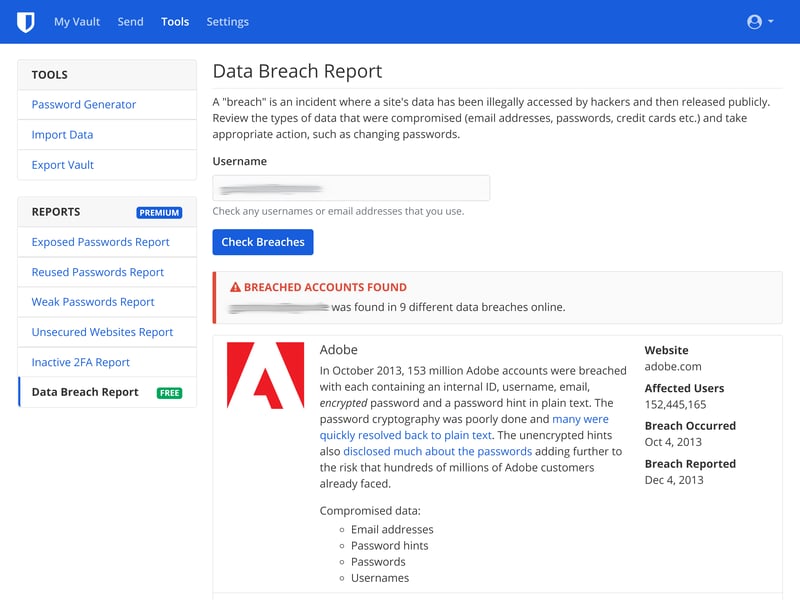Click the 'Breach Occurred' label
Image resolution: width=800 pixels, height=600 pixels.
point(690,426)
